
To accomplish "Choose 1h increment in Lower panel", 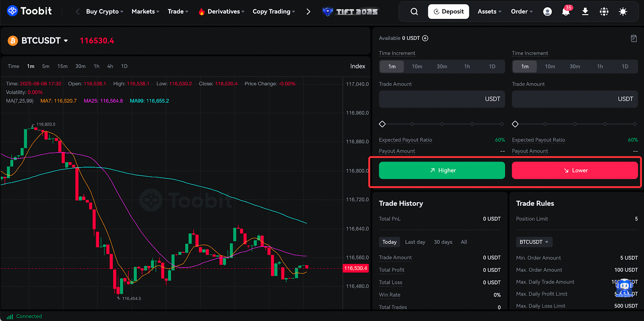I will tap(600, 66).
